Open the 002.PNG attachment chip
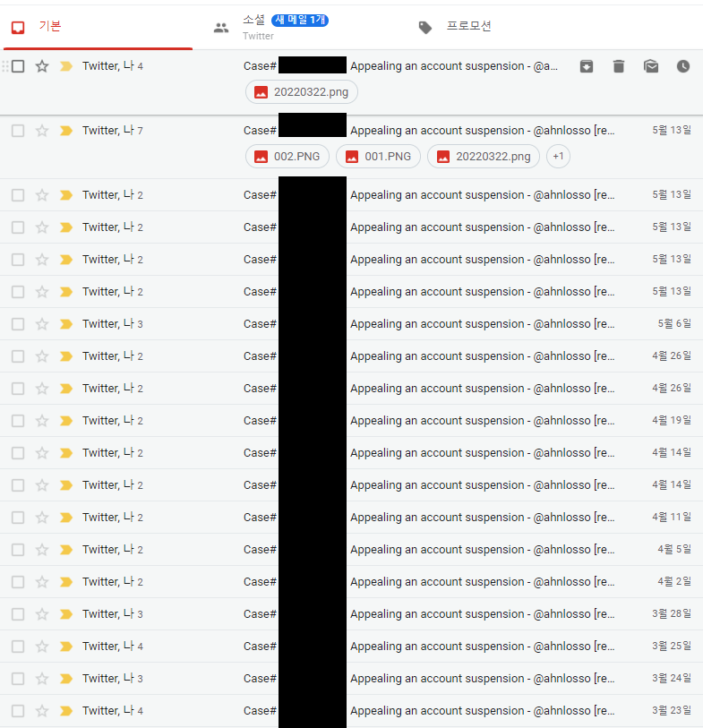Screen dimensions: 703x728 pyautogui.click(x=287, y=157)
